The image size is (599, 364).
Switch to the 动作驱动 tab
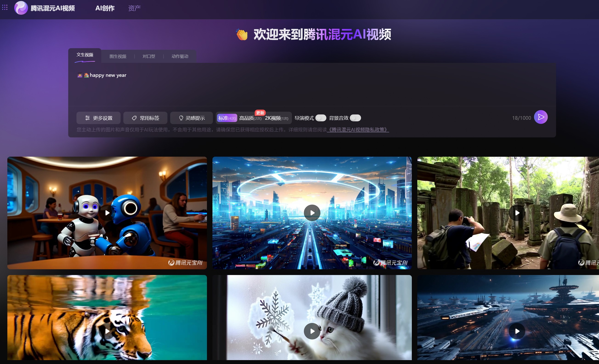180,56
